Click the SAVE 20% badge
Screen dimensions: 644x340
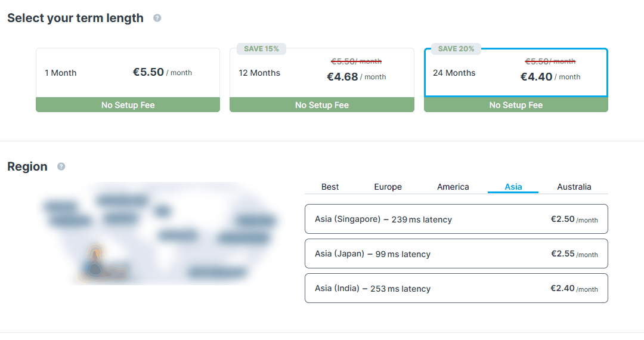point(456,49)
